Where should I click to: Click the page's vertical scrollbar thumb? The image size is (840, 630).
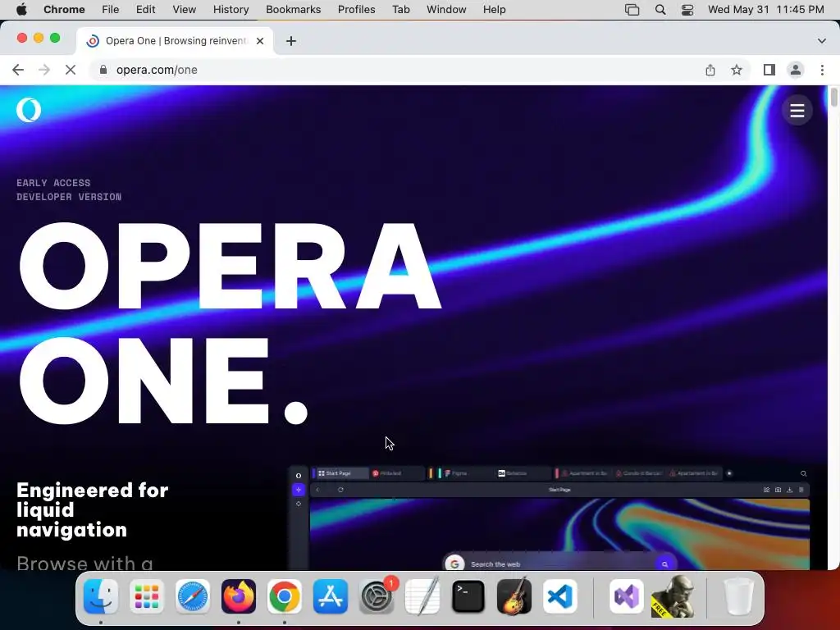(x=833, y=98)
